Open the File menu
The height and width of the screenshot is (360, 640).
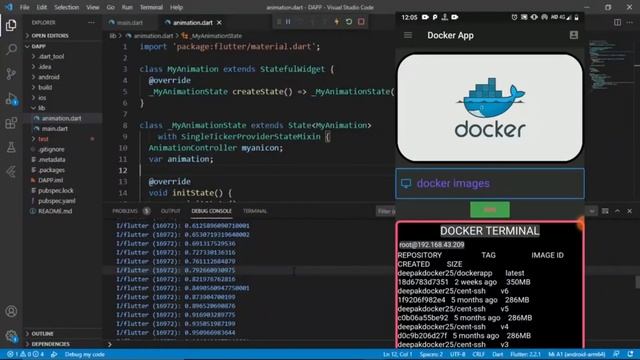24,7
